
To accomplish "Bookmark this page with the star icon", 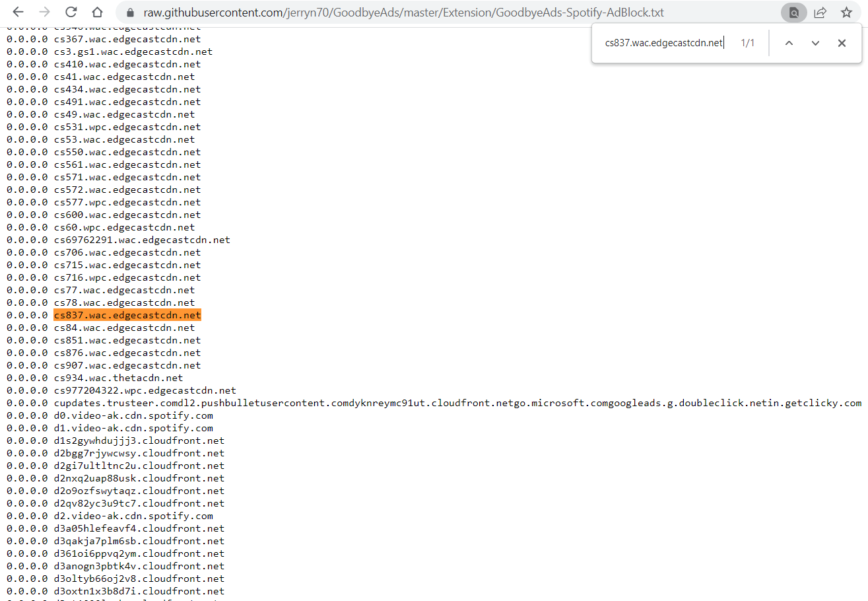I will coord(846,12).
